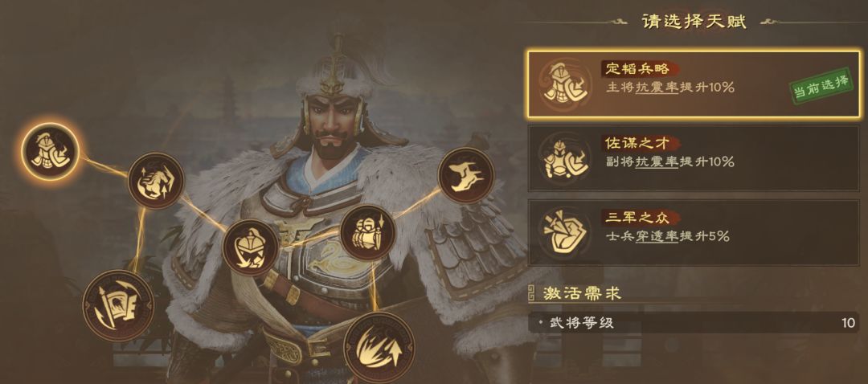
Task: Open the helmet talent node on chest
Action: (x=250, y=247)
